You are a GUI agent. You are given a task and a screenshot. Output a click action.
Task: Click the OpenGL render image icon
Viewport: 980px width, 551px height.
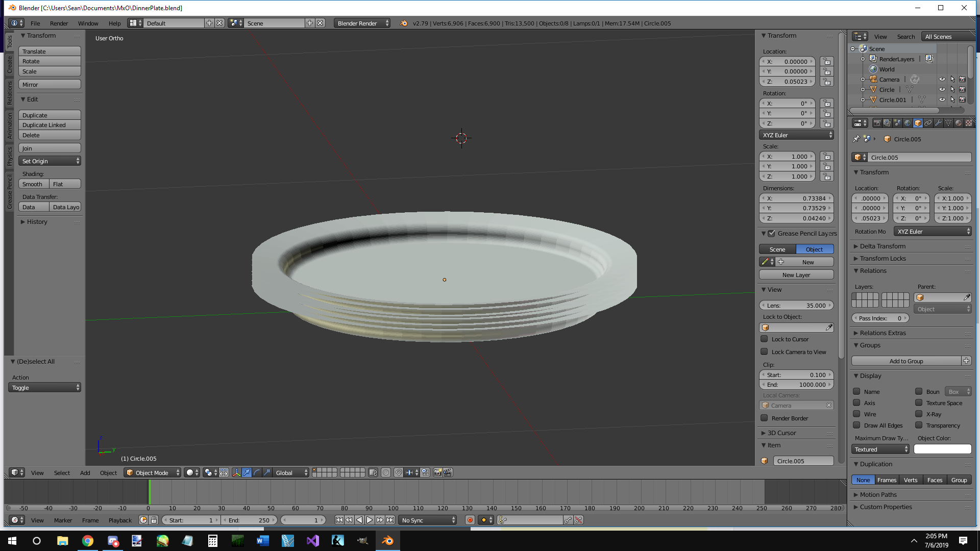[437, 472]
